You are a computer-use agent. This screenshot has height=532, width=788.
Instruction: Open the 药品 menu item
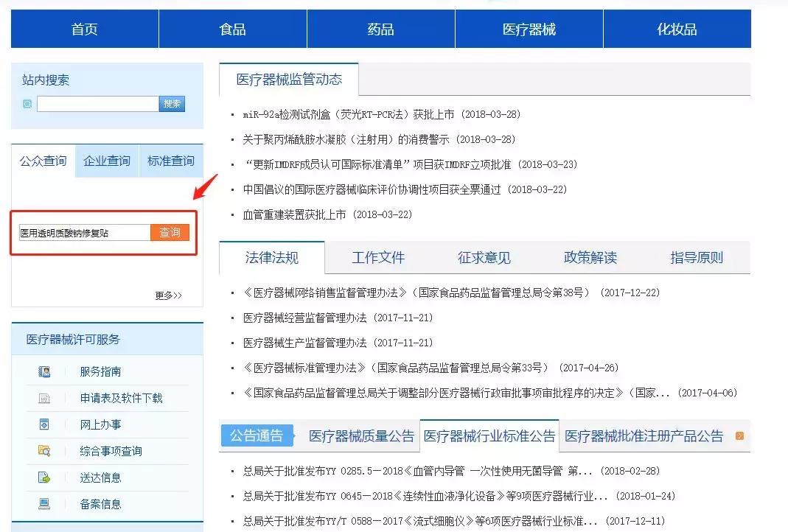[x=380, y=28]
